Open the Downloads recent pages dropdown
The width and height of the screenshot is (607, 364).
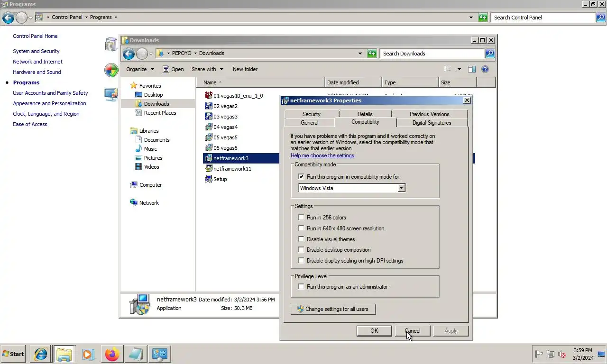[151, 54]
